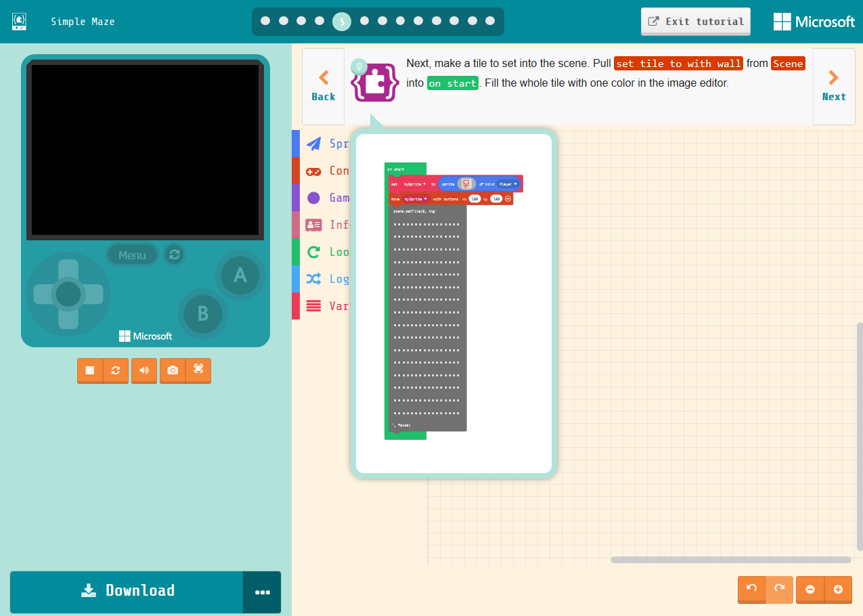The height and width of the screenshot is (616, 863).
Task: Launch the simulator in fullscreen
Action: (198, 370)
